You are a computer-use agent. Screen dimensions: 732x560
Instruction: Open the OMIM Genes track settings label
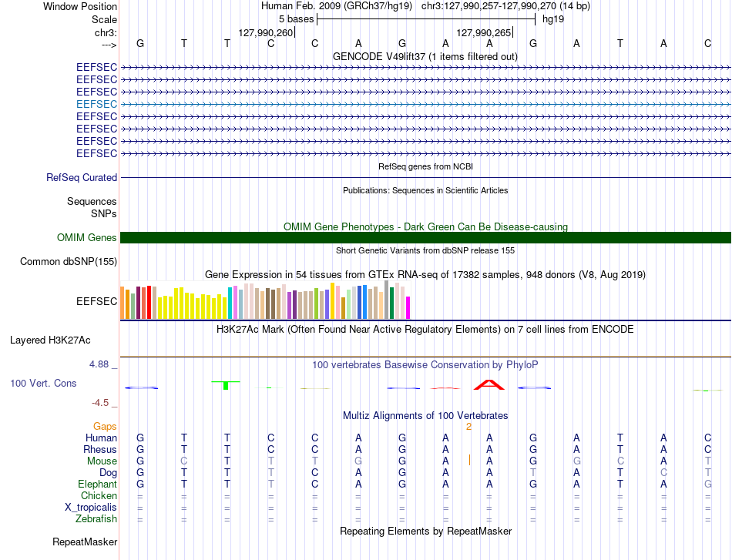pos(87,237)
